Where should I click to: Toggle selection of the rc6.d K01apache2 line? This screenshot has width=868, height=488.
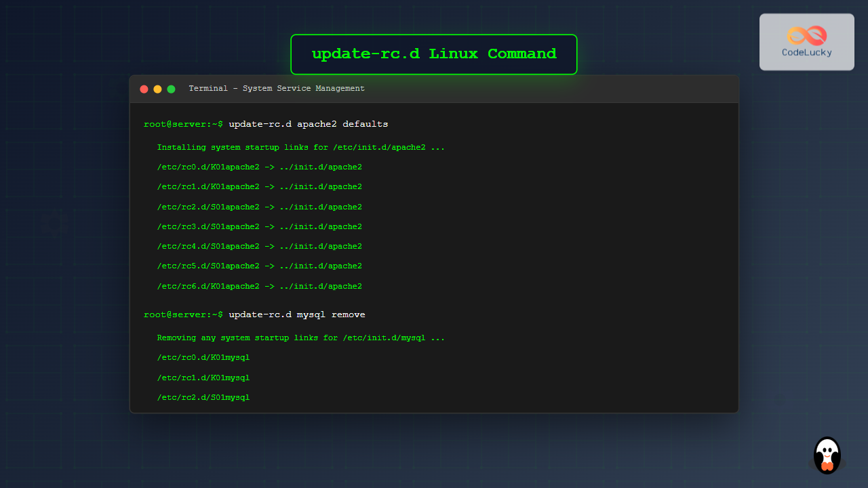pyautogui.click(x=260, y=285)
